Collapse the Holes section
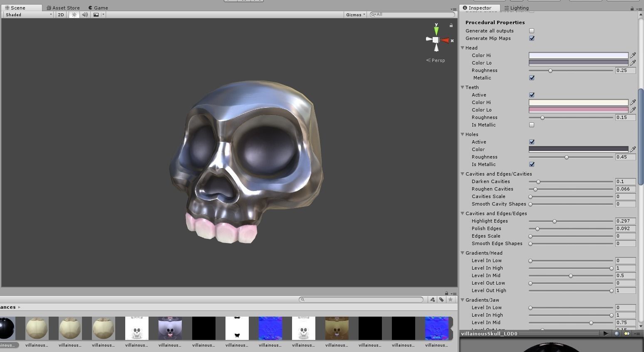644x352 pixels. coord(462,134)
